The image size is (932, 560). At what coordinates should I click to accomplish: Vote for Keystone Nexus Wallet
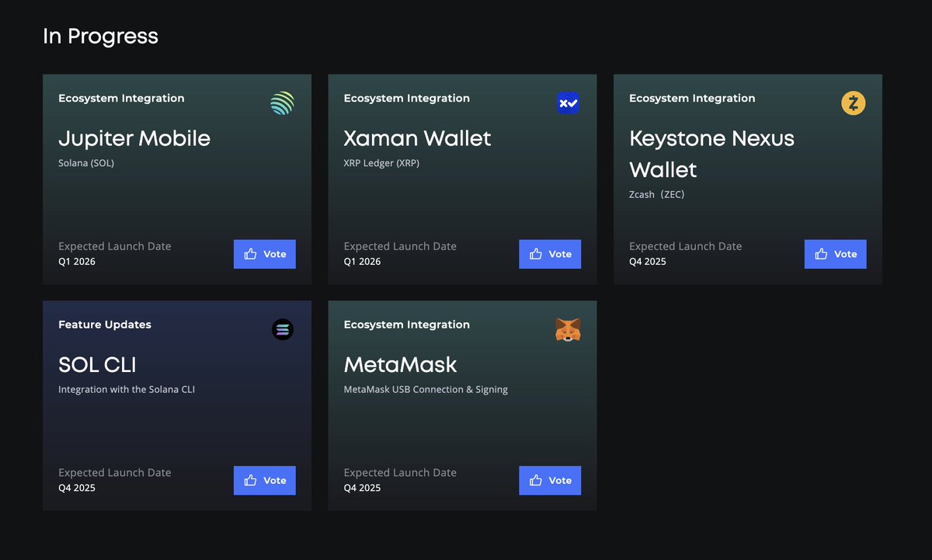click(x=836, y=254)
